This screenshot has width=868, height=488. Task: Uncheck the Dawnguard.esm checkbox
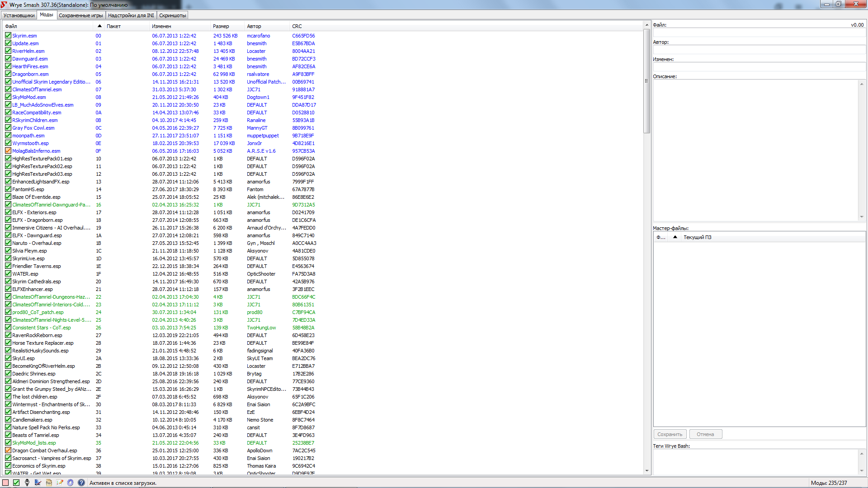[8, 59]
